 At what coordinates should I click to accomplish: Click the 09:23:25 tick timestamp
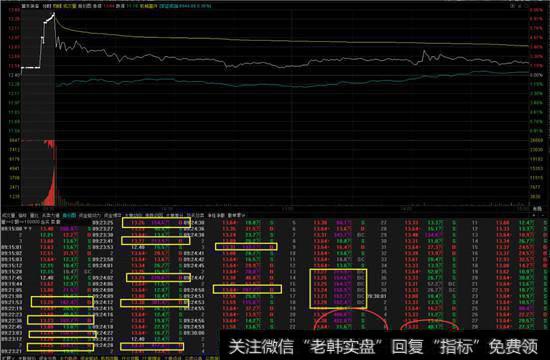(x=103, y=222)
